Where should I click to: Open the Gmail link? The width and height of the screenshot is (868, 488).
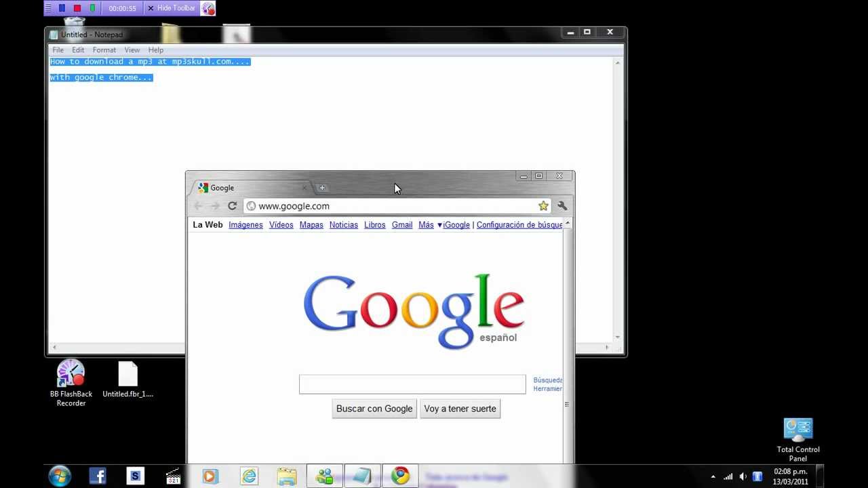click(x=402, y=225)
